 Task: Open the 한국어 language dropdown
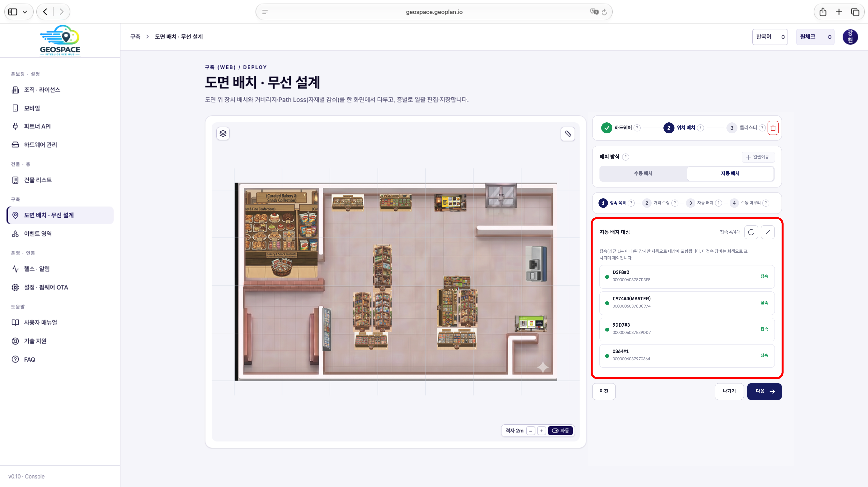770,37
